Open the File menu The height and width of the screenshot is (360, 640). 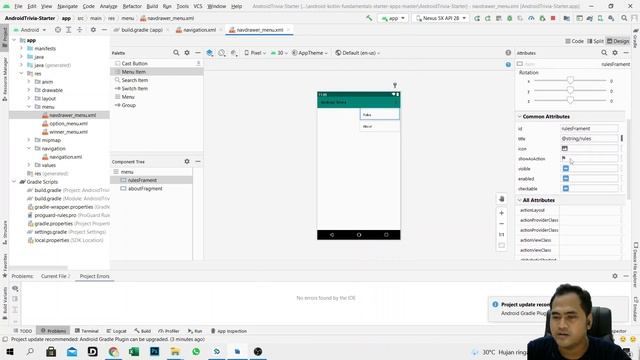tap(18, 6)
